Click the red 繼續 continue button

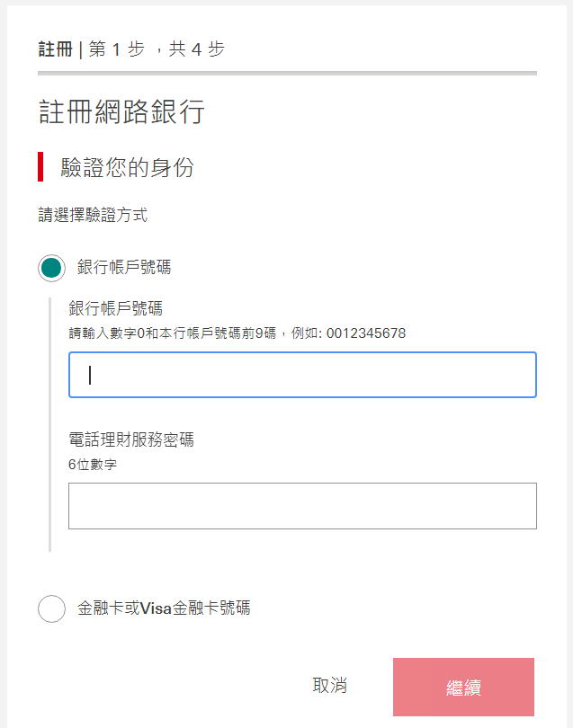click(x=463, y=688)
